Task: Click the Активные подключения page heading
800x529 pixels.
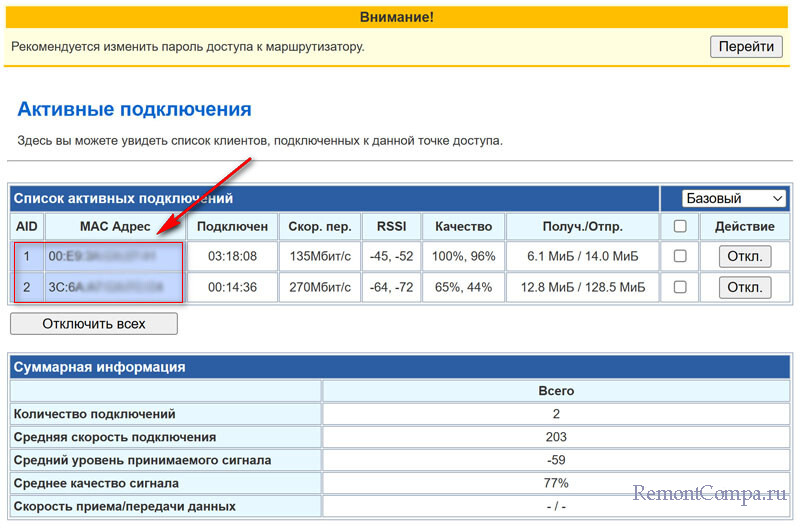Action: pyautogui.click(x=134, y=109)
